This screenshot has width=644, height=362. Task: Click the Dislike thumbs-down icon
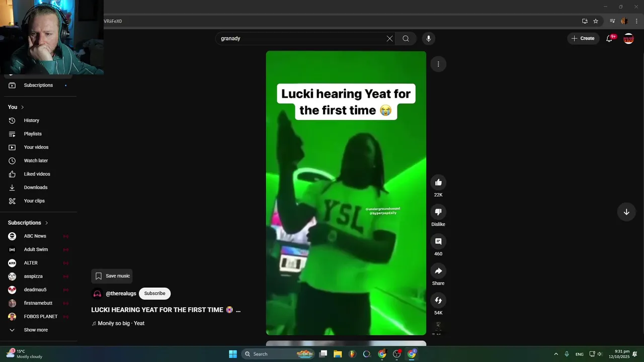pyautogui.click(x=438, y=212)
